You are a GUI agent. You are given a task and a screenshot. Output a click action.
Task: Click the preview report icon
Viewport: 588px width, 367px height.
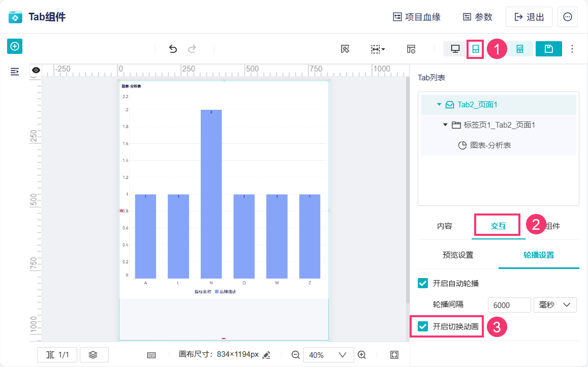520,49
